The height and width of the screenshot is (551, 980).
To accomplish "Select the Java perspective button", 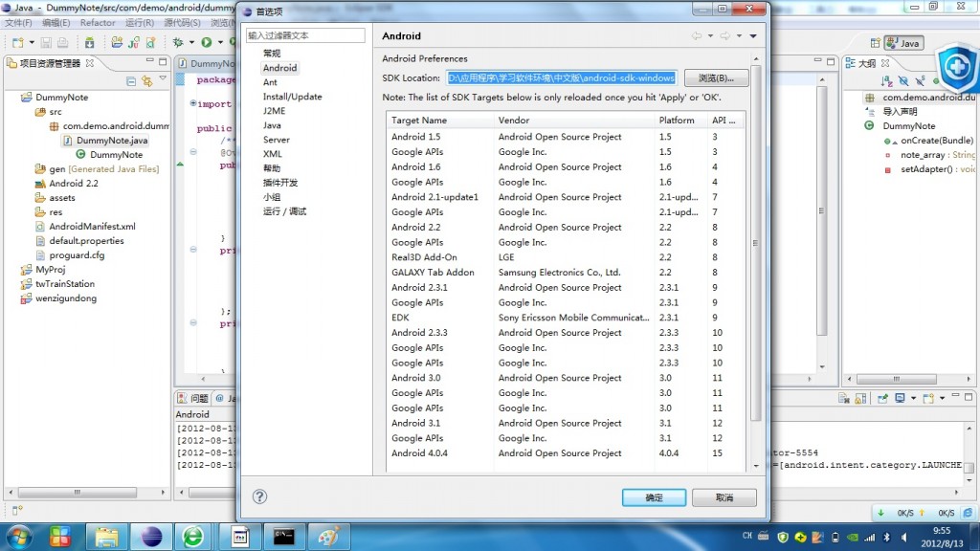I will 904,43.
